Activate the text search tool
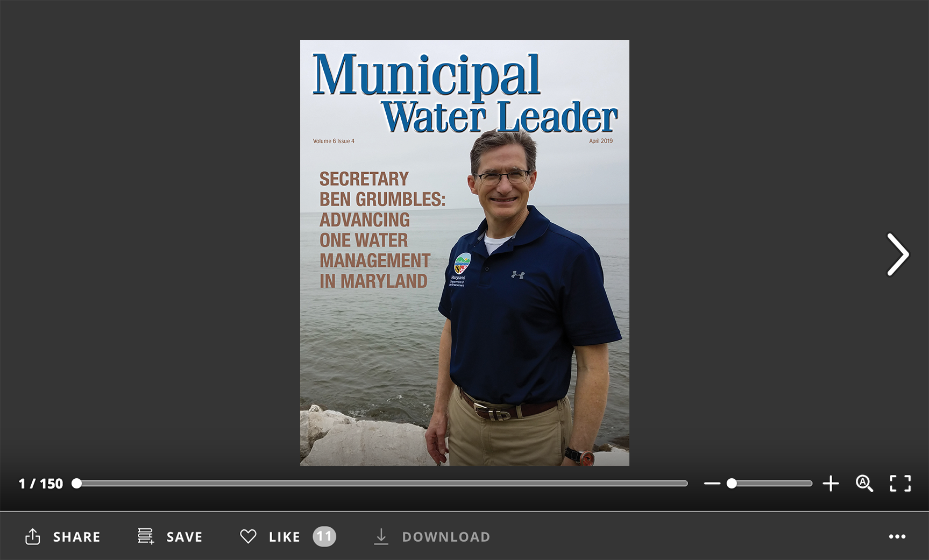929x560 pixels. (x=864, y=484)
